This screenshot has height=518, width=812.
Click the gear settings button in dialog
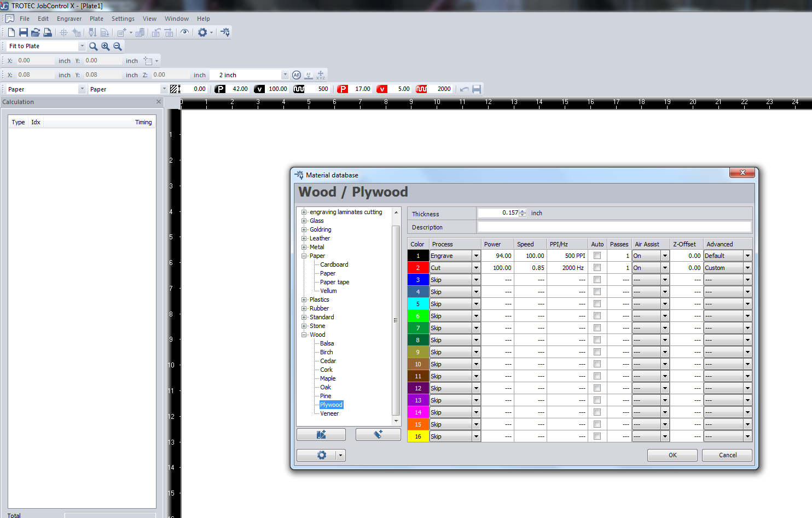(321, 455)
